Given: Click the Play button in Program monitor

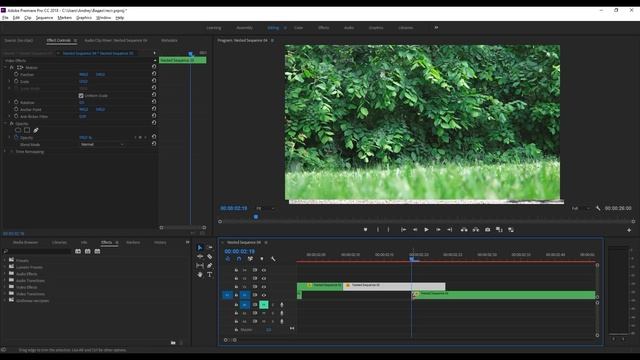Looking at the screenshot, I should click(x=427, y=230).
